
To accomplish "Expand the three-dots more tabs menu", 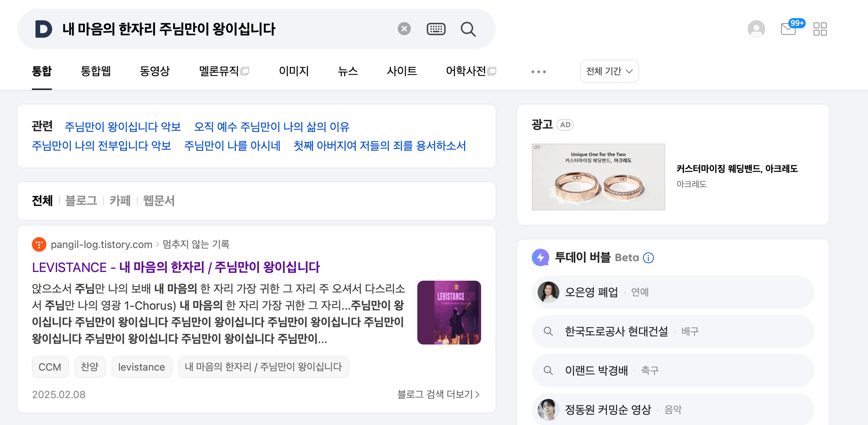I will pyautogui.click(x=539, y=72).
